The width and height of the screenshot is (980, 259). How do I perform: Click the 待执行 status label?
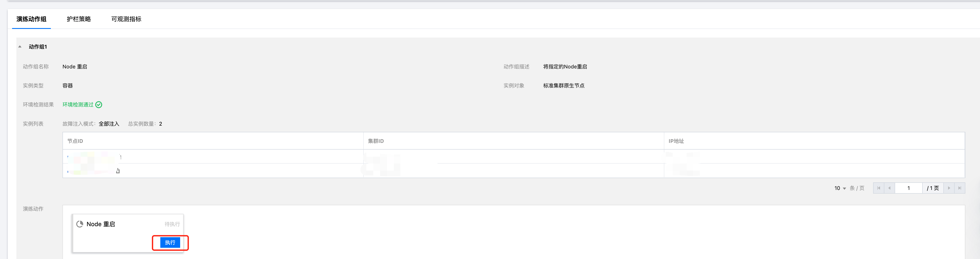click(172, 224)
